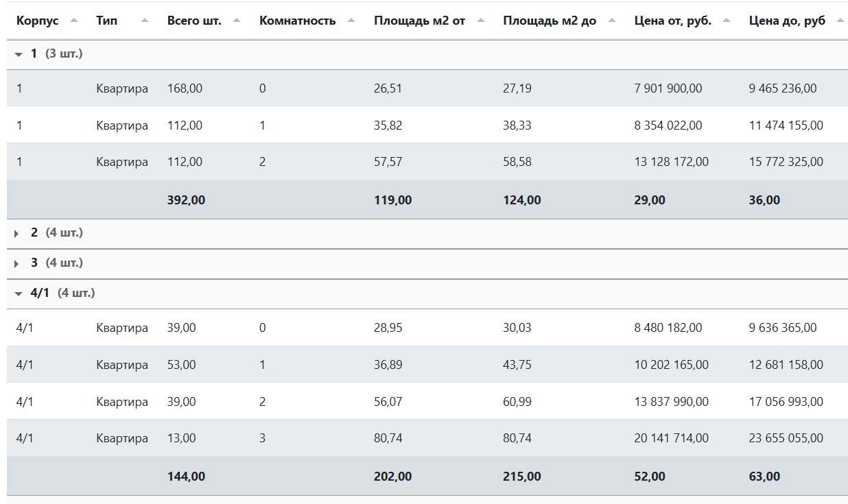Expand group 3 (4 шт.)
This screenshot has width=848, height=504.
coord(17,263)
